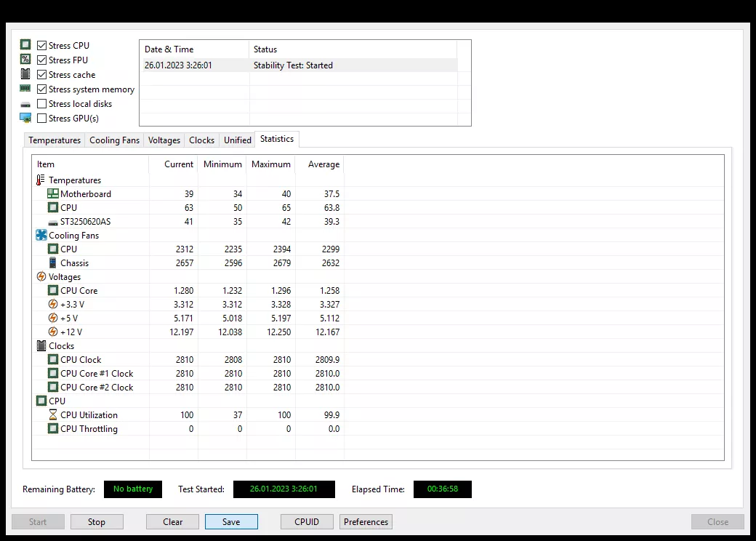The width and height of the screenshot is (756, 541).
Task: Disable Stress system memory checkbox
Action: point(42,89)
